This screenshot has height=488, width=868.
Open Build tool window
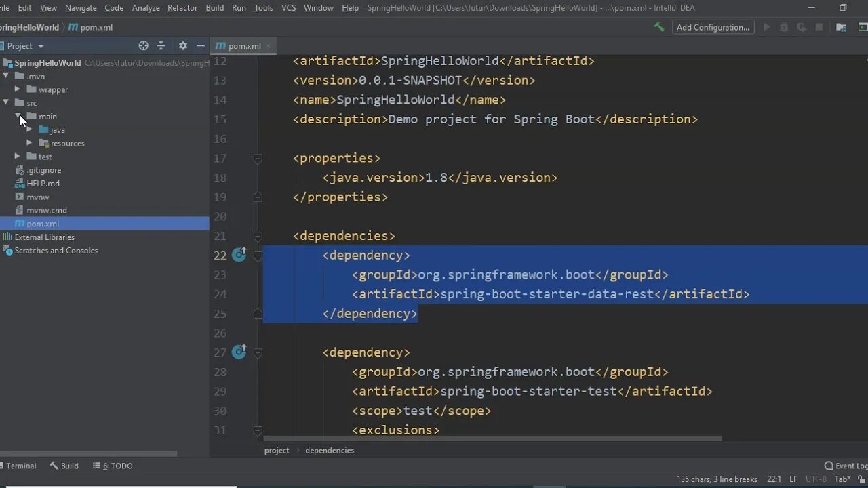[x=64, y=466]
